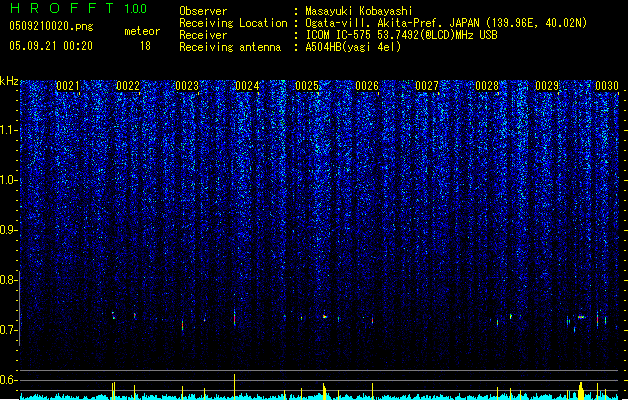Viewport: 629px width, 400px height.
Task: Click the 1.1 frequency axis label
Action: [x=9, y=130]
